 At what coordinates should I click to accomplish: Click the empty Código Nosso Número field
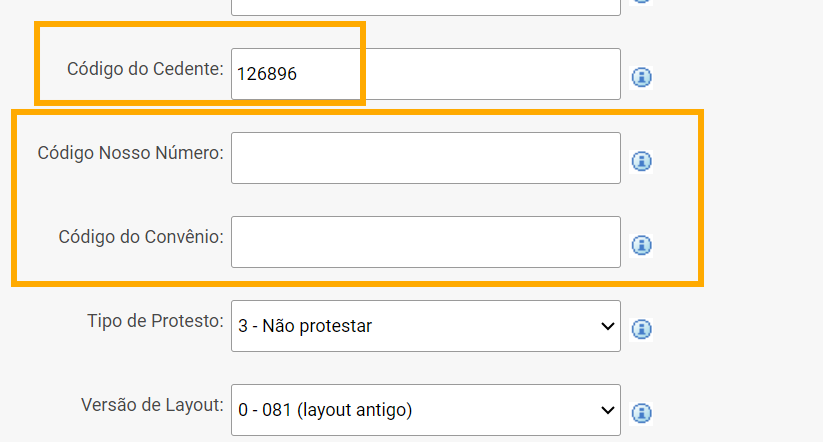pos(426,158)
